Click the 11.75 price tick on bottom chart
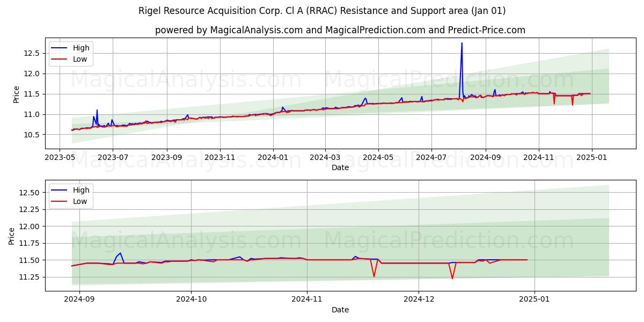The width and height of the screenshot is (644, 322). click(31, 243)
